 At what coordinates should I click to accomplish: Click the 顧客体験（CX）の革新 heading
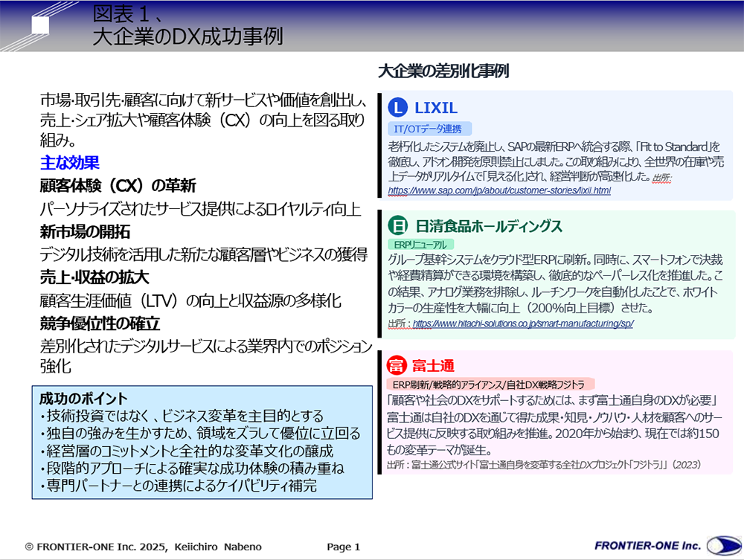[x=118, y=185]
